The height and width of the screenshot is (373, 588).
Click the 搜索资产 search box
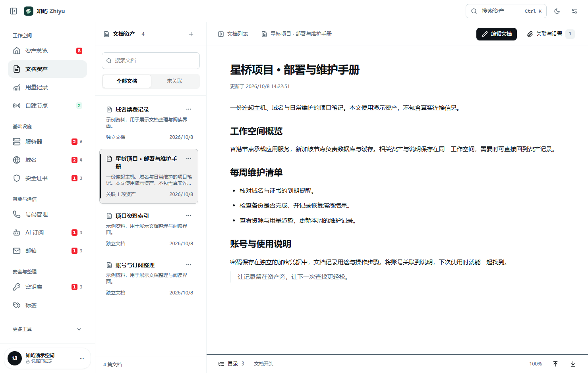(x=506, y=11)
